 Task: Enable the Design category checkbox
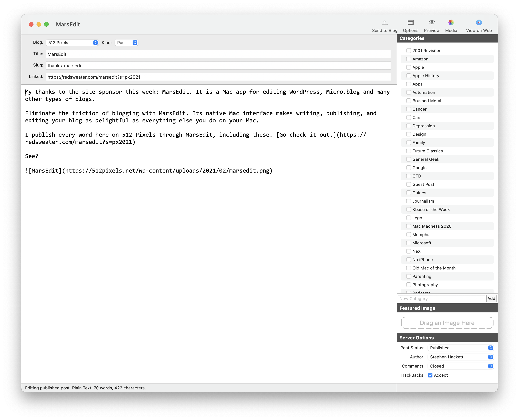point(409,134)
